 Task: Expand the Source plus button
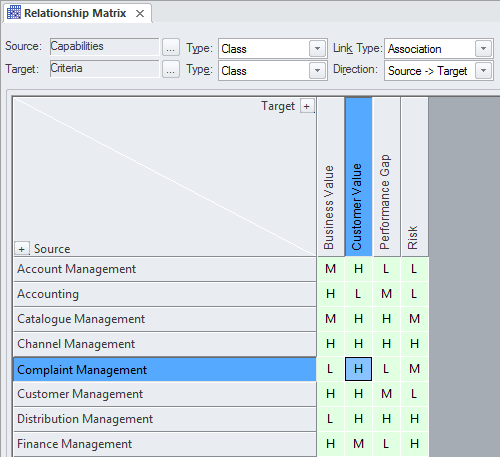click(22, 249)
